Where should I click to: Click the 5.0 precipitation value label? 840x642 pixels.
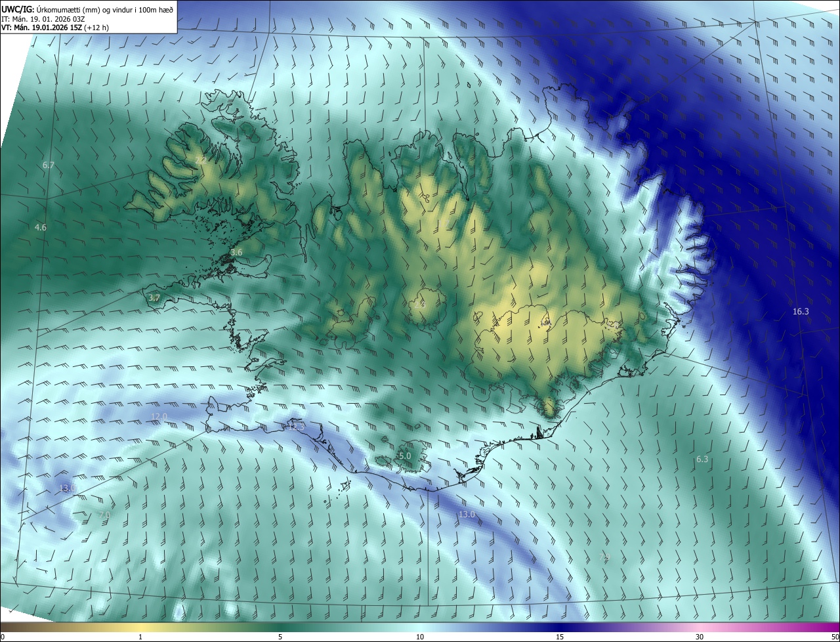point(405,456)
